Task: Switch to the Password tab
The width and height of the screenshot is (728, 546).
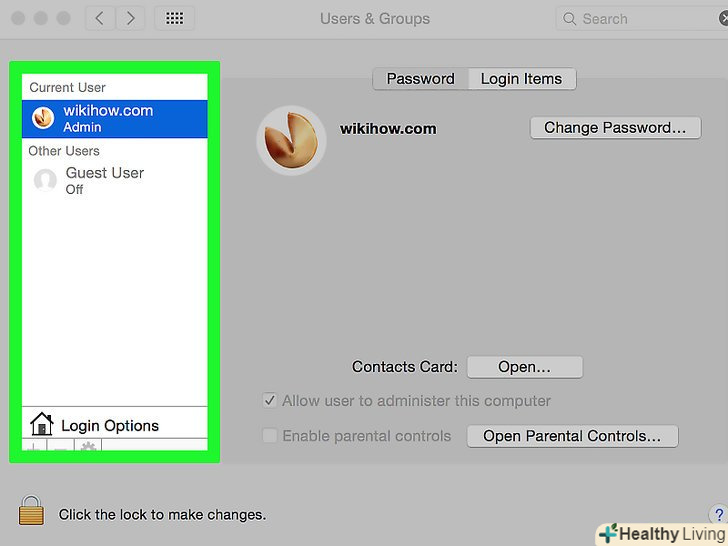Action: click(x=421, y=79)
